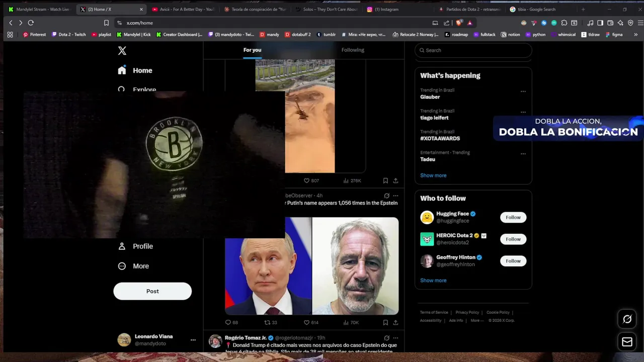644x362 pixels.
Task: Like the post with 614 likes
Action: tap(311, 322)
